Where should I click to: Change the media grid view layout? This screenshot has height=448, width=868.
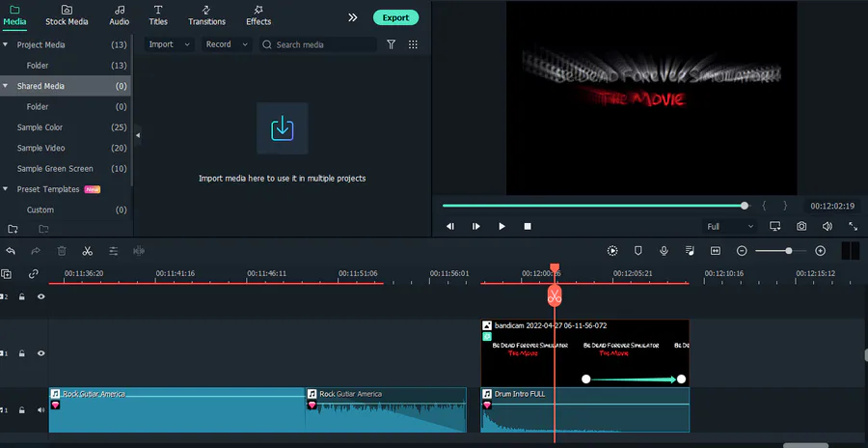tap(413, 44)
